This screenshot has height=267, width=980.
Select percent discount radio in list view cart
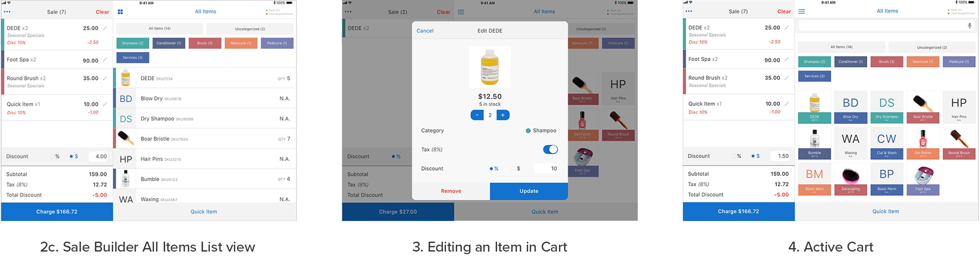[x=52, y=156]
